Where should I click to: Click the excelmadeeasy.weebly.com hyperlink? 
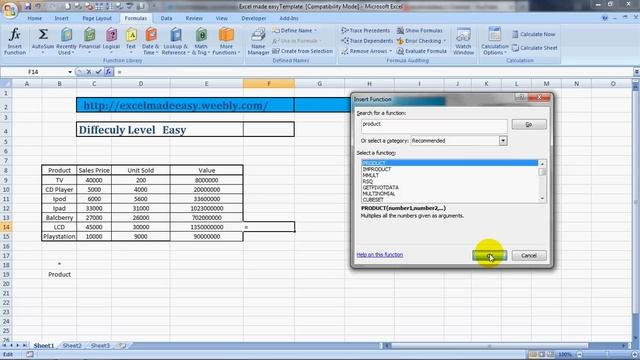pyautogui.click(x=176, y=105)
